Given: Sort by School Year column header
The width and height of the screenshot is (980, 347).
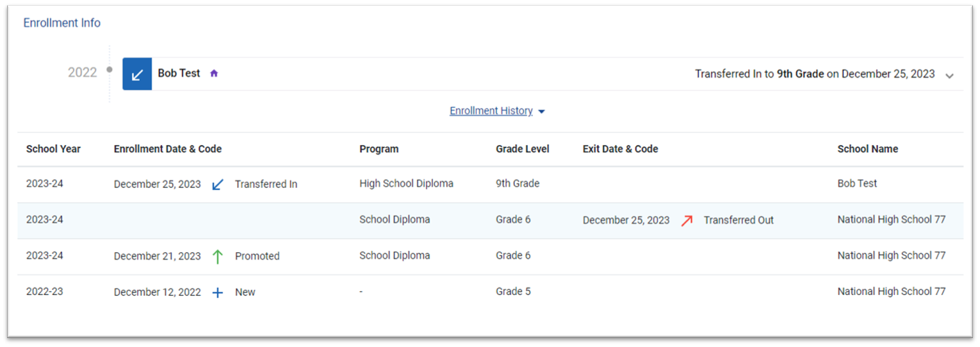Looking at the screenshot, I should click(x=53, y=149).
